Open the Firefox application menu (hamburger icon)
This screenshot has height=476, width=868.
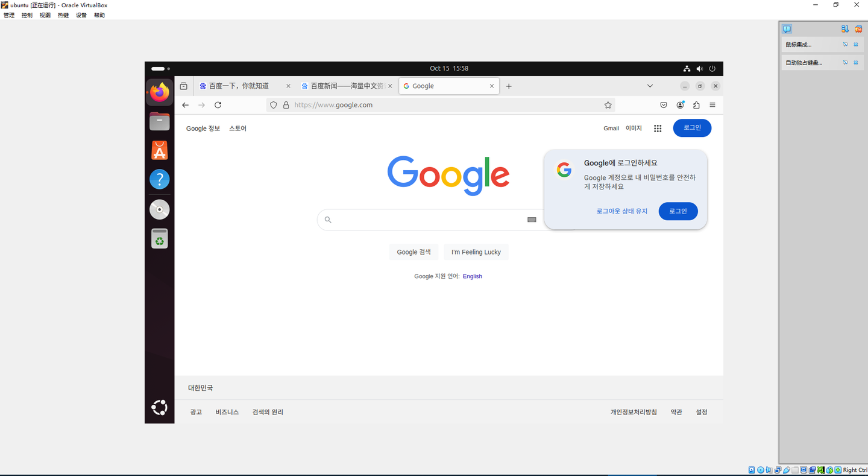(712, 105)
